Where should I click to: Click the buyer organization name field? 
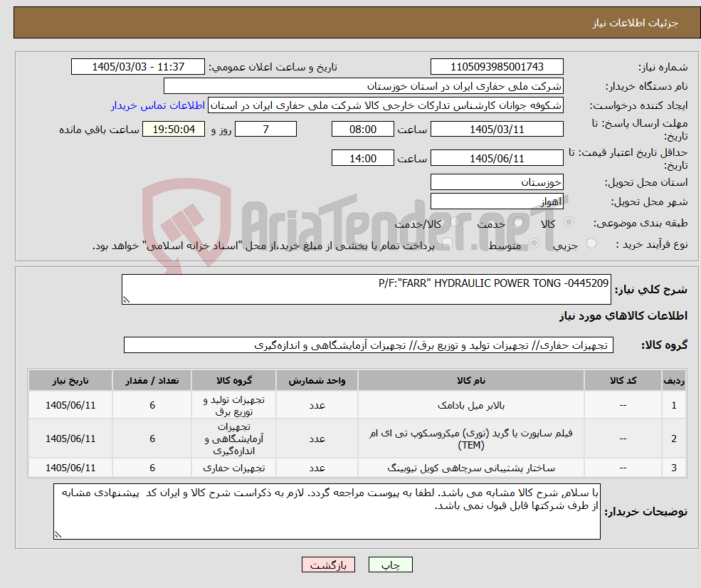(364, 86)
